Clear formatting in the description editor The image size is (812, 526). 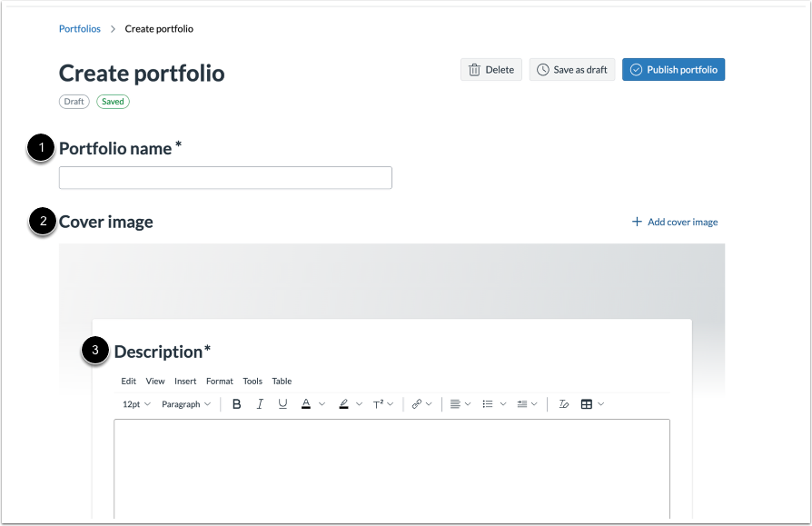[564, 403]
